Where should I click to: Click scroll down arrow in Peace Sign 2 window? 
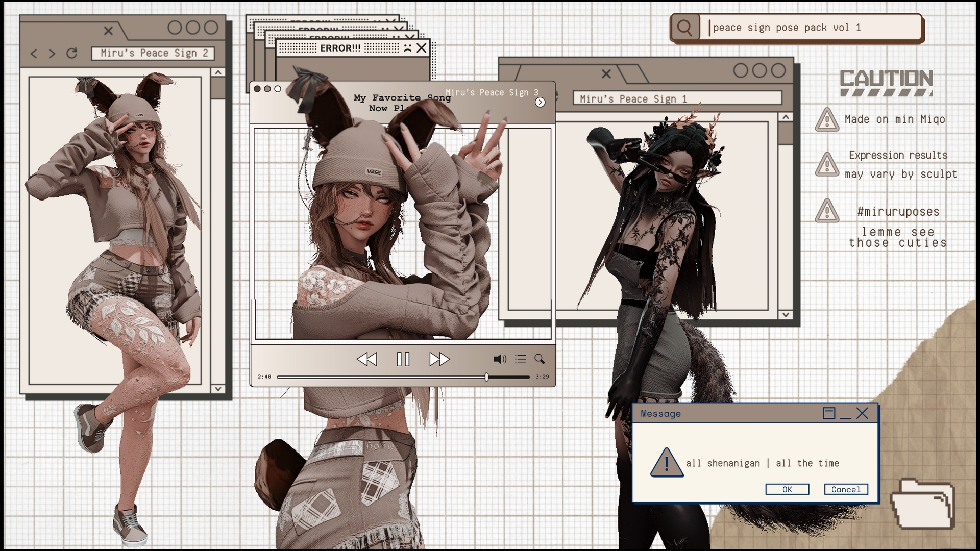218,389
